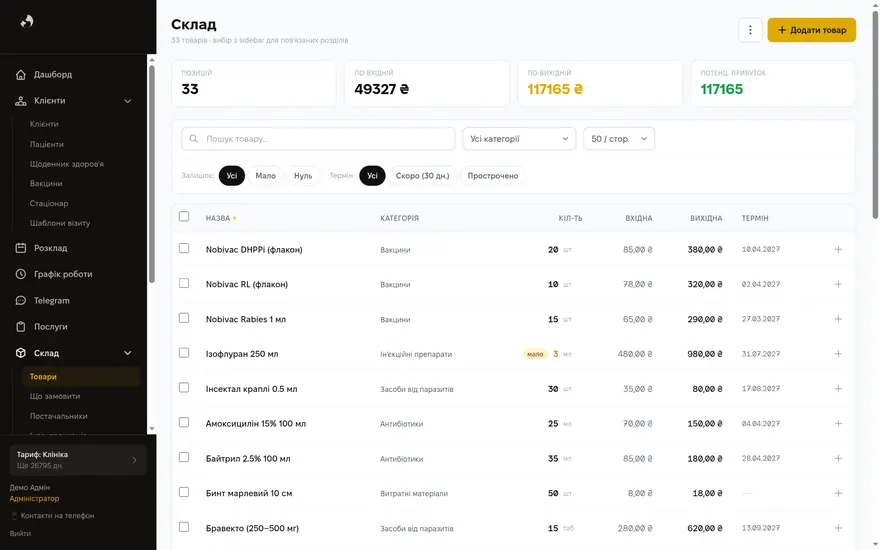Click plus icon for Амоксицилін row

click(x=838, y=423)
